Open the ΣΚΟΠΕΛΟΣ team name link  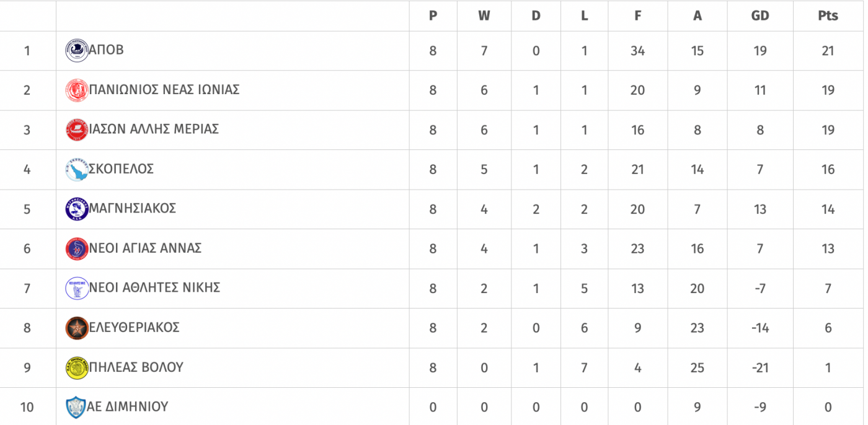122,169
